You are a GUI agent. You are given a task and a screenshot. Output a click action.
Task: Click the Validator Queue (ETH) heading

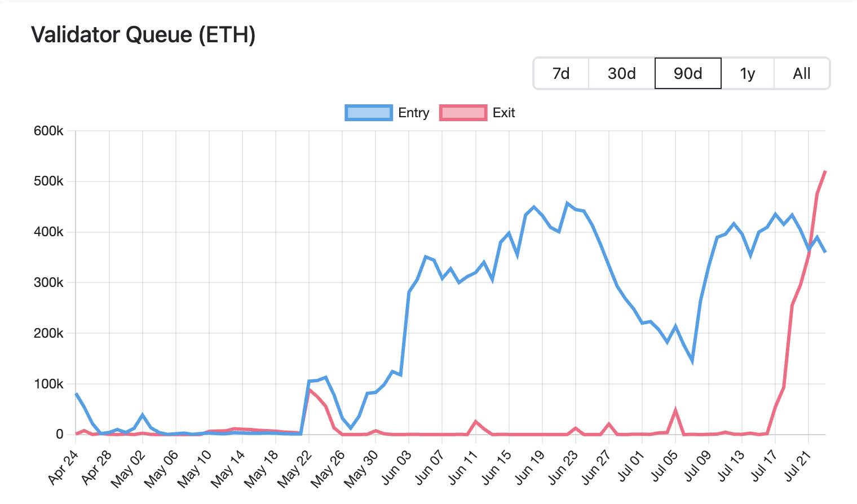coord(143,35)
